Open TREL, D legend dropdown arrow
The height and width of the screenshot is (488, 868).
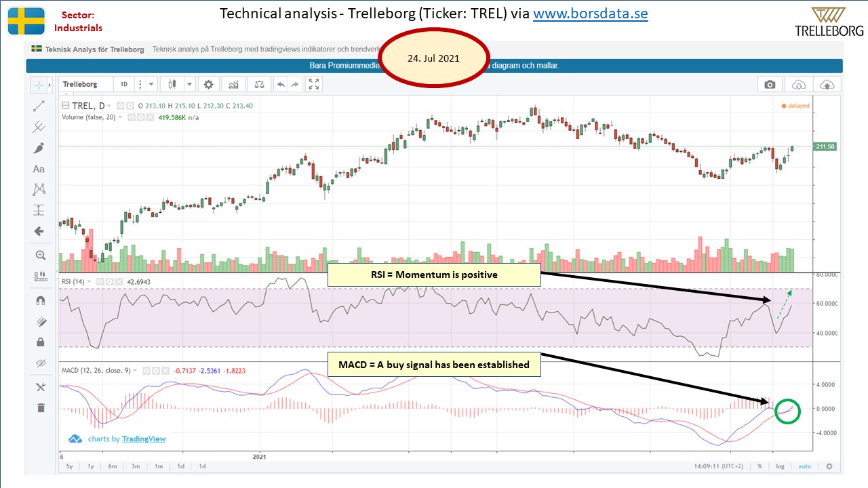pyautogui.click(x=109, y=106)
